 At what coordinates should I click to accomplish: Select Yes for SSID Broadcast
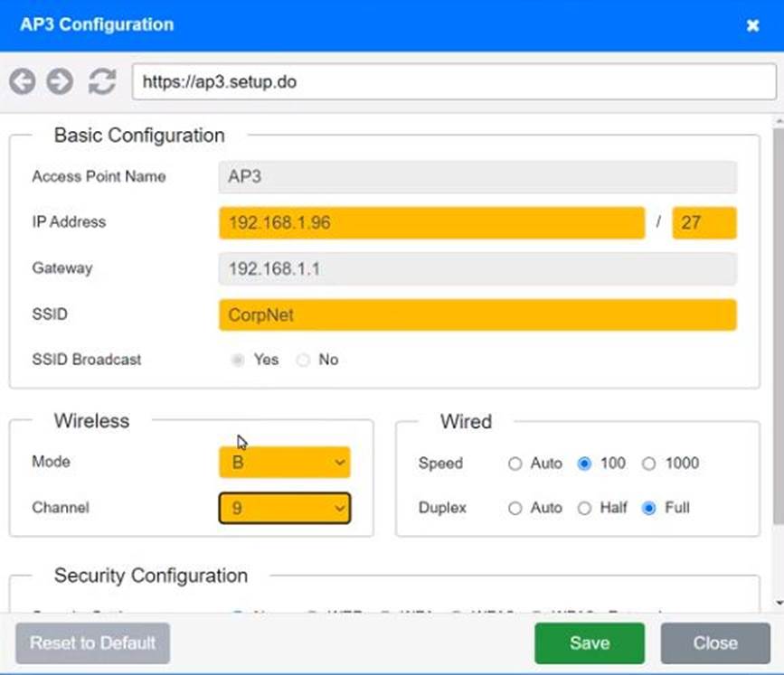(x=239, y=360)
